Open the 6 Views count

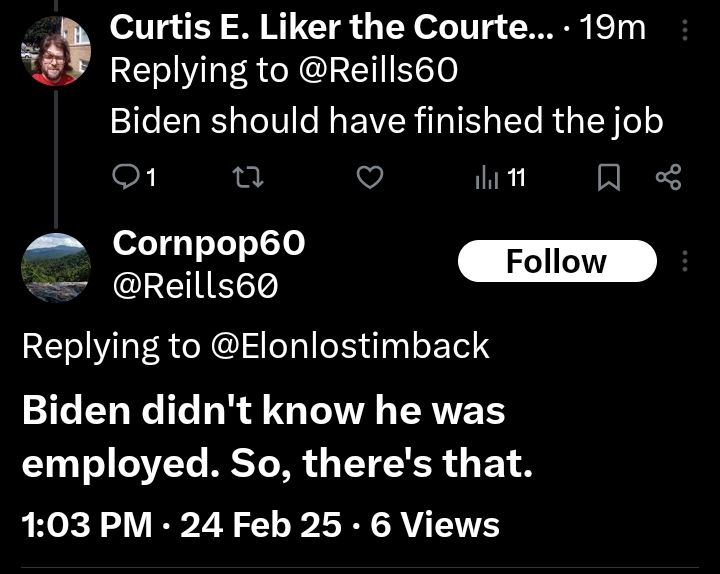pyautogui.click(x=434, y=524)
